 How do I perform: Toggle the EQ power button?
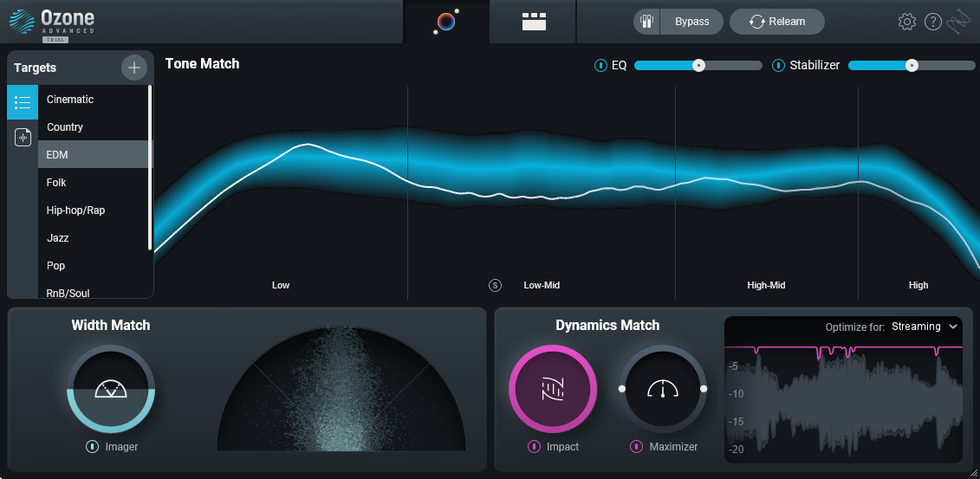[600, 65]
